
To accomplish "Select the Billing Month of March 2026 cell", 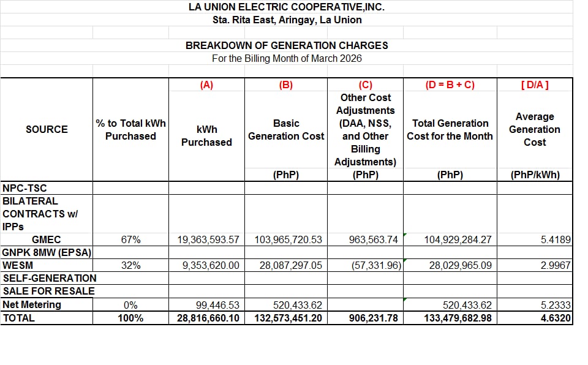I will point(287,59).
